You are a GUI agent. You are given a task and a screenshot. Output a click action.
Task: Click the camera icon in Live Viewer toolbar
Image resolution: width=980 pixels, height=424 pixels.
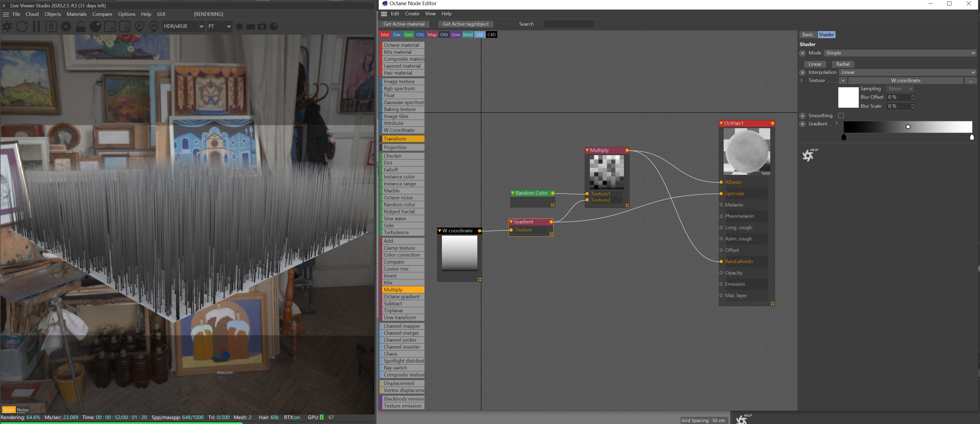[262, 27]
